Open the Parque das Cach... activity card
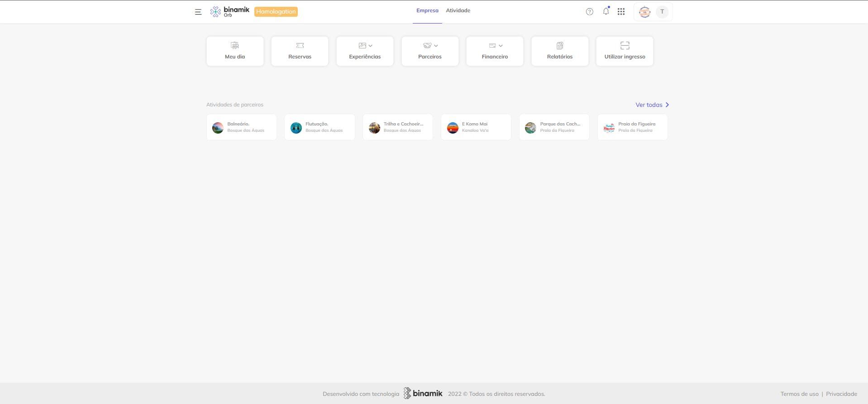This screenshot has width=868, height=404. click(x=554, y=127)
